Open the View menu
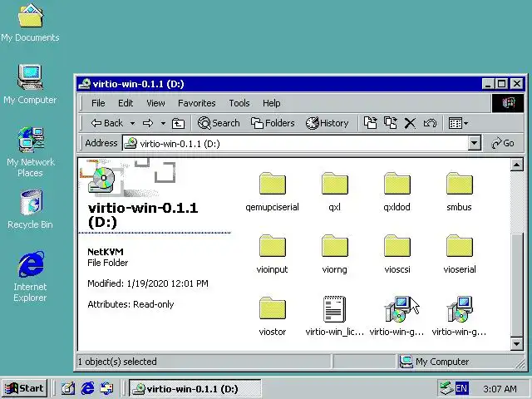Viewport: 532px width, 399px height. pos(155,103)
